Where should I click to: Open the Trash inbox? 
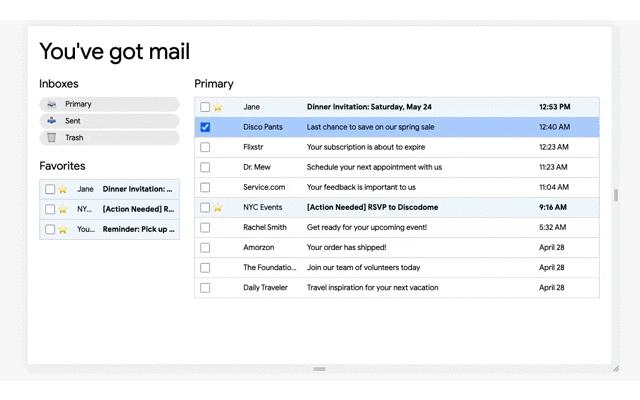tap(109, 138)
